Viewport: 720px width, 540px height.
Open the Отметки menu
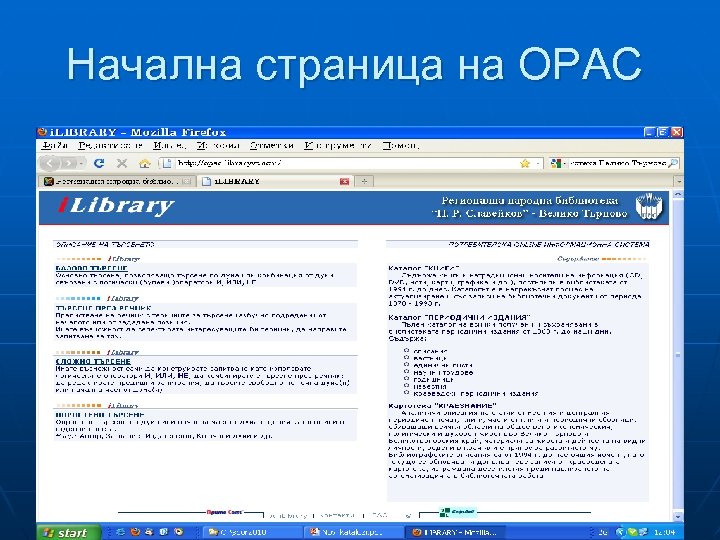272,146
